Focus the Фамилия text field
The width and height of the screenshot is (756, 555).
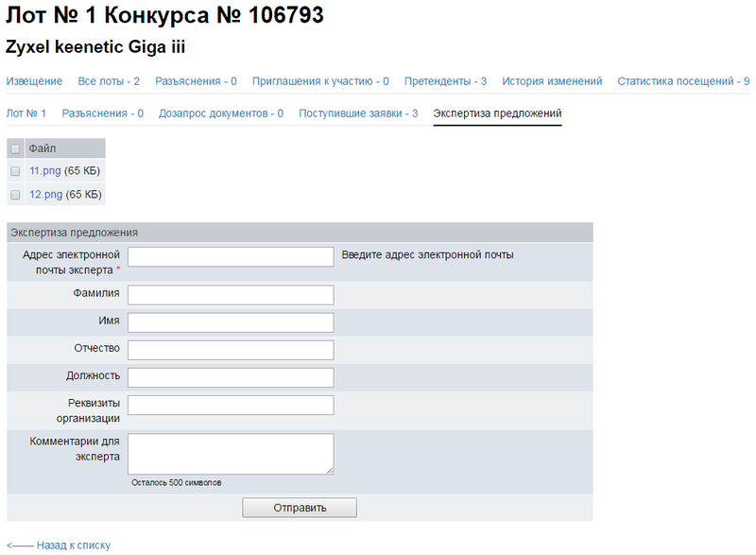pos(231,295)
